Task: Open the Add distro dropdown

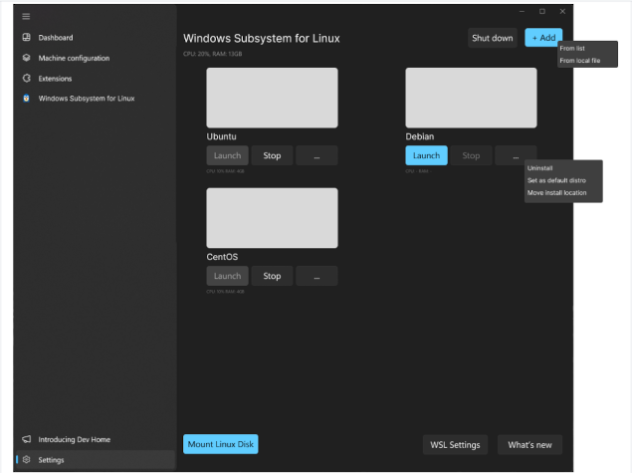Action: [543, 38]
